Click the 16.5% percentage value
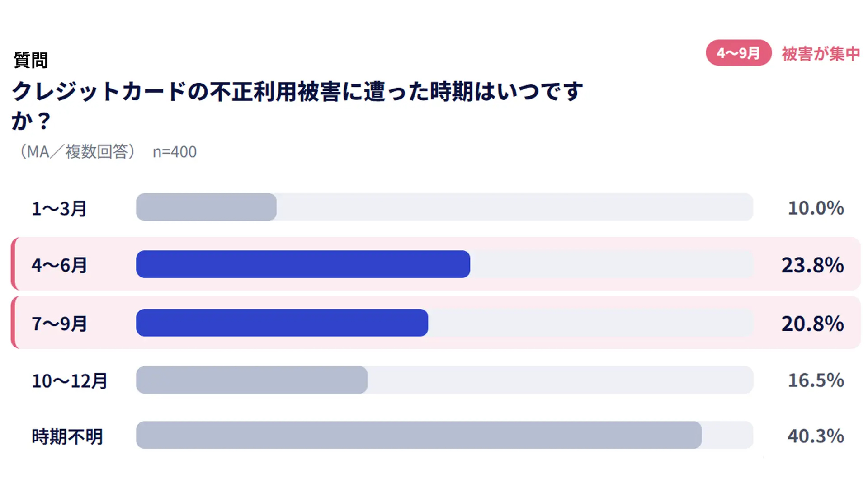The image size is (868, 488). click(x=816, y=380)
